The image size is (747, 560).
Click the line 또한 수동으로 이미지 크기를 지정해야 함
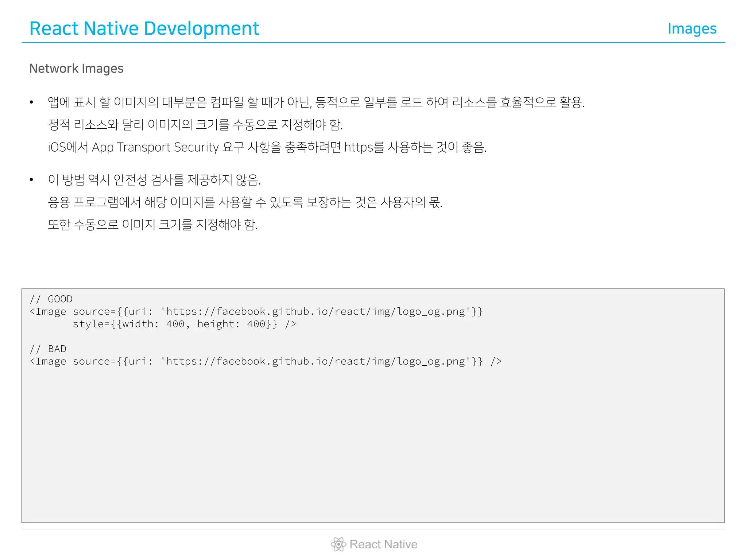pos(153,225)
